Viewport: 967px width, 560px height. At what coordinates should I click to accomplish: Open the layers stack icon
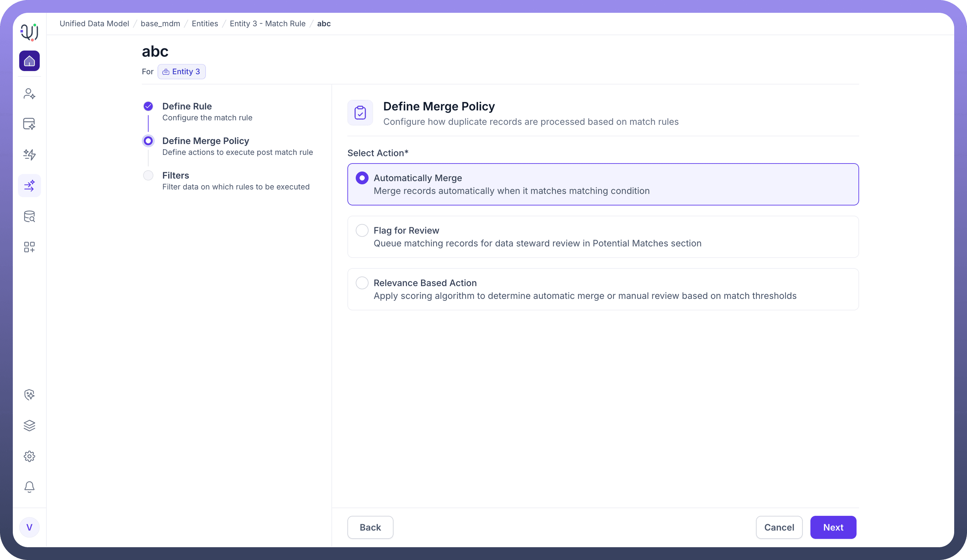pyautogui.click(x=29, y=425)
